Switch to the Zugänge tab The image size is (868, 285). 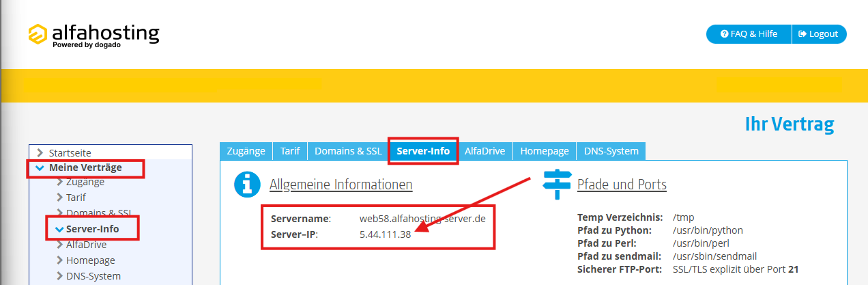click(x=246, y=151)
